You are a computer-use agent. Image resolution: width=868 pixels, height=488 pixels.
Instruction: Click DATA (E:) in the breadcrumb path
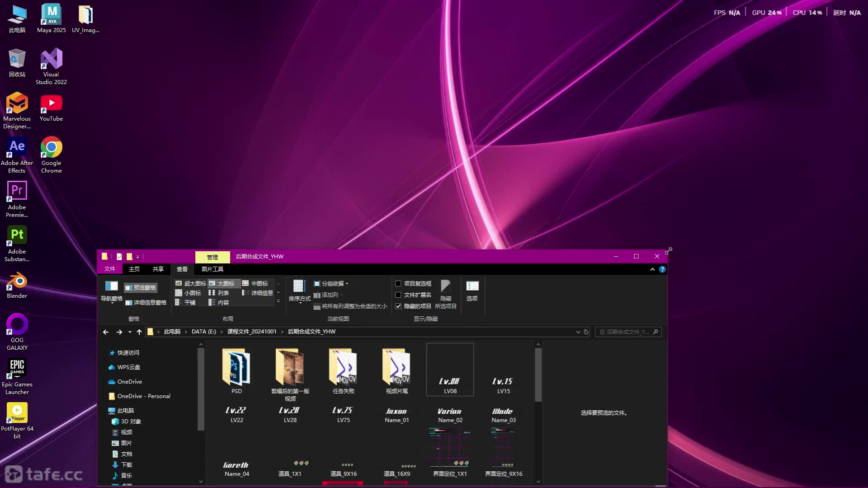pyautogui.click(x=203, y=332)
